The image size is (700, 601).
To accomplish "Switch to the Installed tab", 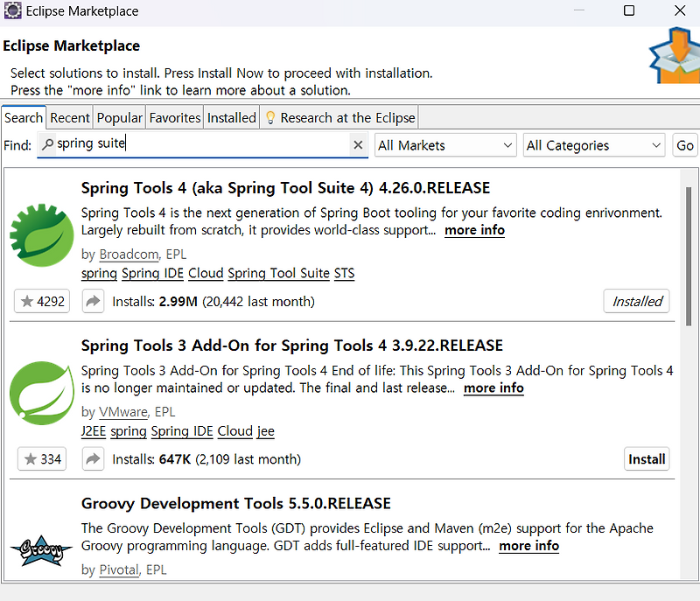I will pyautogui.click(x=231, y=116).
